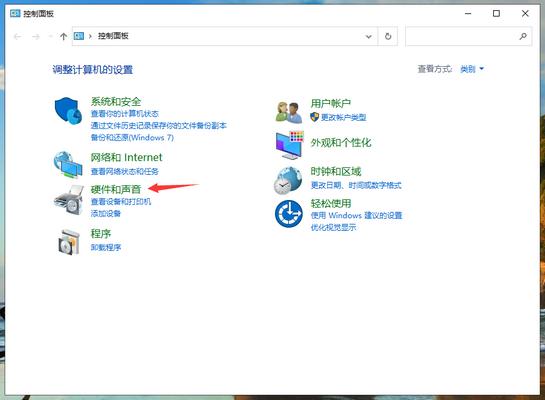Image resolution: width=545 pixels, height=400 pixels.
Task: Open 网络和 Internet category link
Action: click(x=126, y=157)
